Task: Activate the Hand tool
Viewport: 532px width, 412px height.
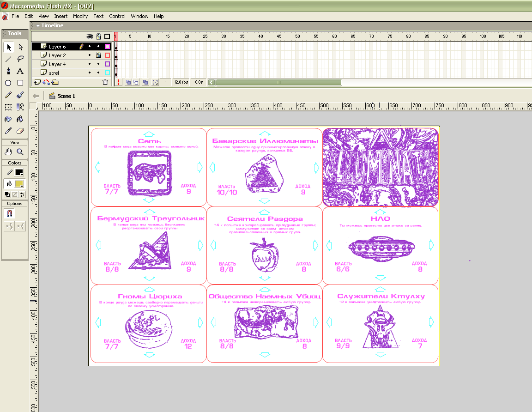Action: [9, 151]
